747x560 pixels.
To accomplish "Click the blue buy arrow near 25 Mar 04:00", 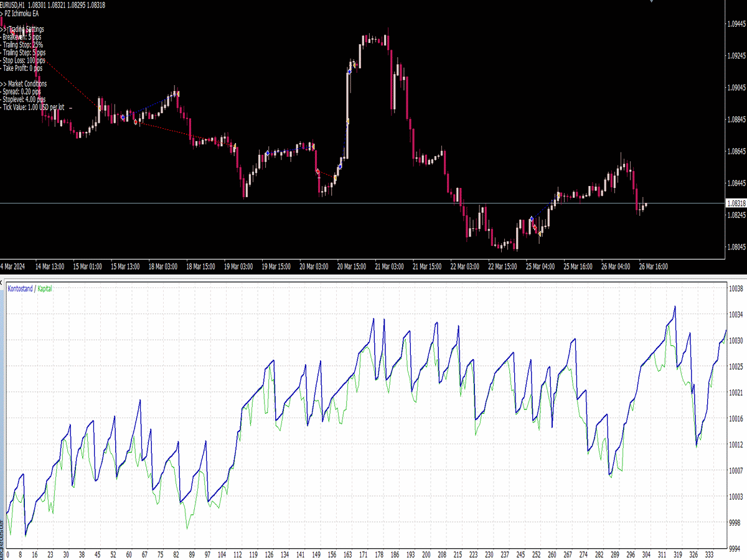I will (x=531, y=218).
